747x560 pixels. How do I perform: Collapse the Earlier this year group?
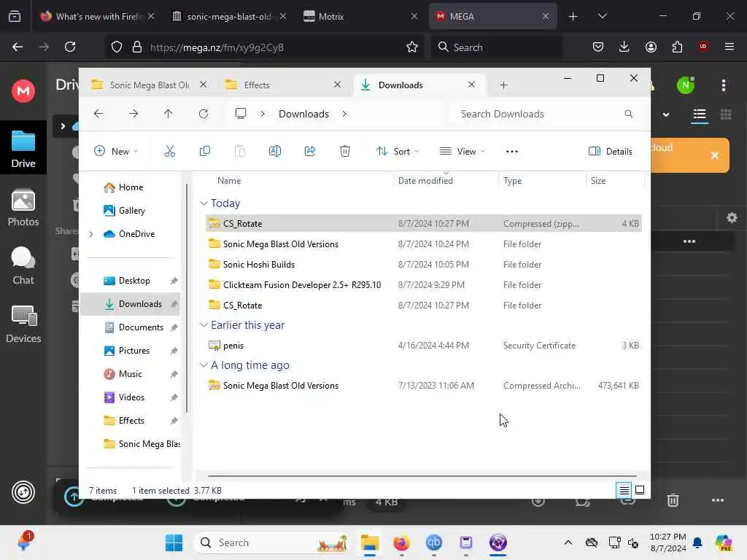[x=204, y=325]
